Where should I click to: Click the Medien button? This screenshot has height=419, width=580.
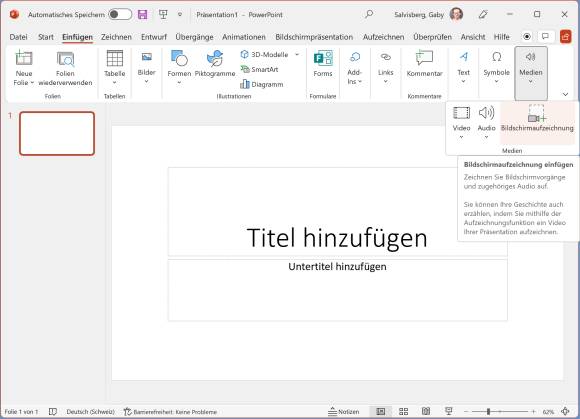click(531, 73)
